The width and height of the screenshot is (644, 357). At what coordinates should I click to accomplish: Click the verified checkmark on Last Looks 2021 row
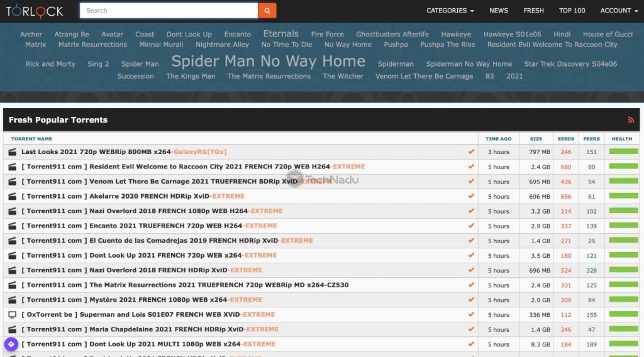[x=471, y=151]
